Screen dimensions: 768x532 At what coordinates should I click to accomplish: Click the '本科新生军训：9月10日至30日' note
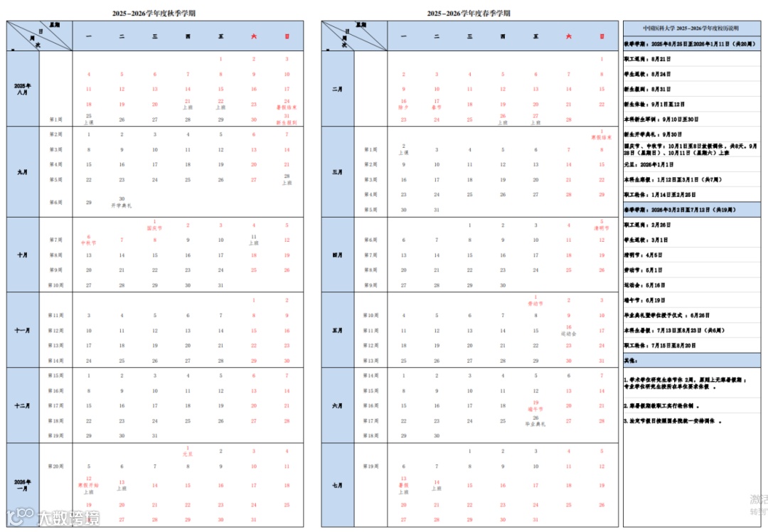[661, 119]
